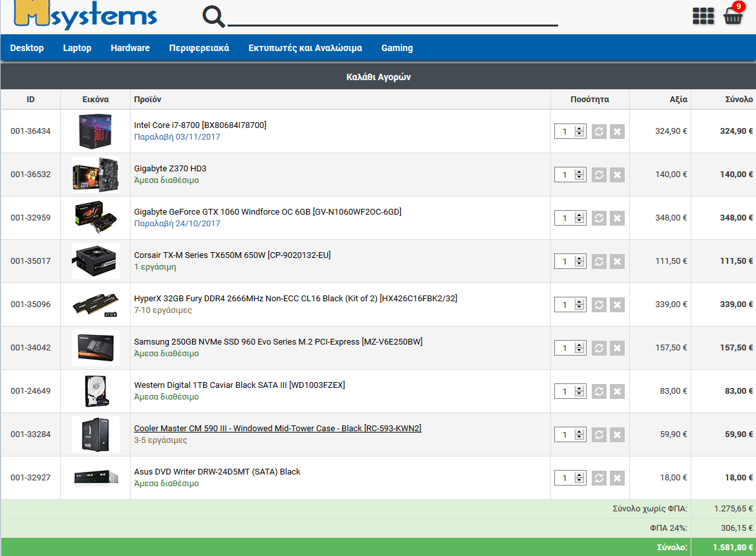The image size is (756, 556).
Task: Remove Samsung 250GB NVMe SSD from cart
Action: 617,348
